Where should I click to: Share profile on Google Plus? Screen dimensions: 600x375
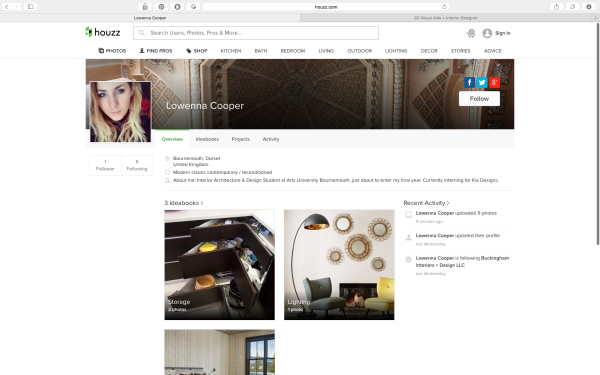click(x=494, y=82)
